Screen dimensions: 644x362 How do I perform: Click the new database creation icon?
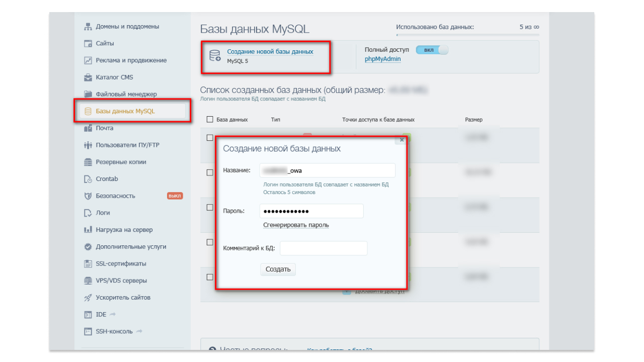(x=215, y=56)
